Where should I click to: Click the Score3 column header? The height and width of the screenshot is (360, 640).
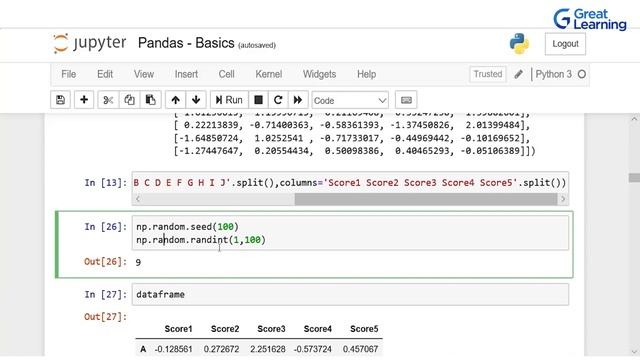[x=271, y=329]
